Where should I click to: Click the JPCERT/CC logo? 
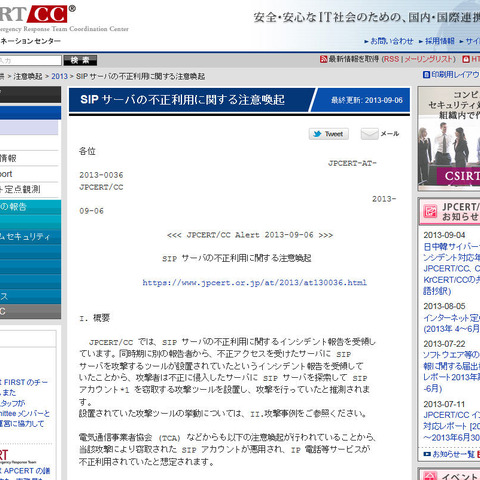click(x=37, y=14)
